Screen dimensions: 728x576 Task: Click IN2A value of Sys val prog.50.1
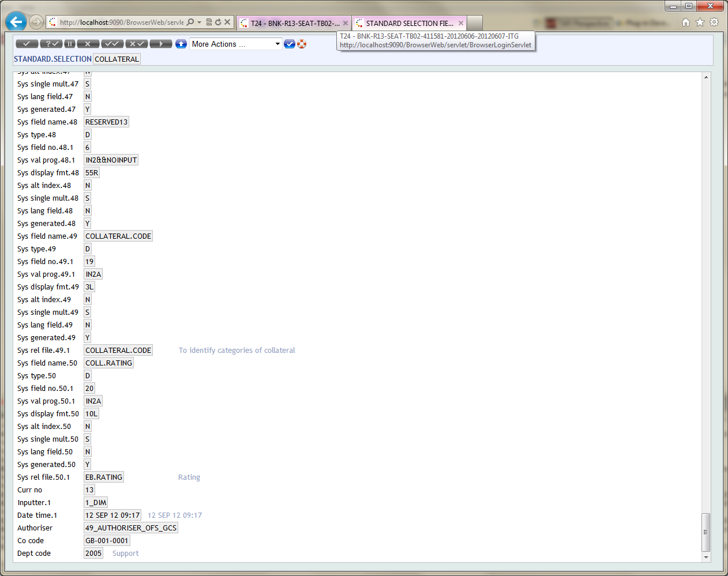(93, 401)
